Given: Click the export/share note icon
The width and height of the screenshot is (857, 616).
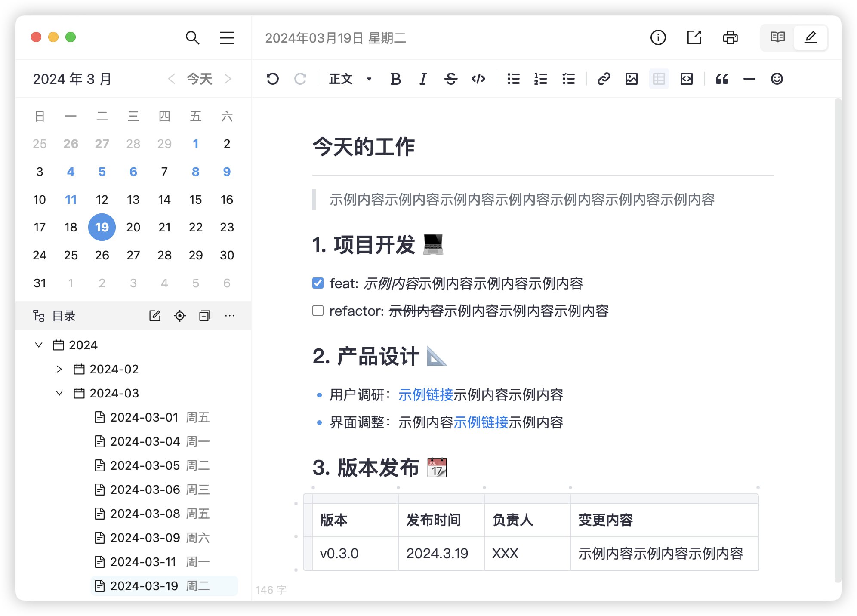Looking at the screenshot, I should [694, 38].
